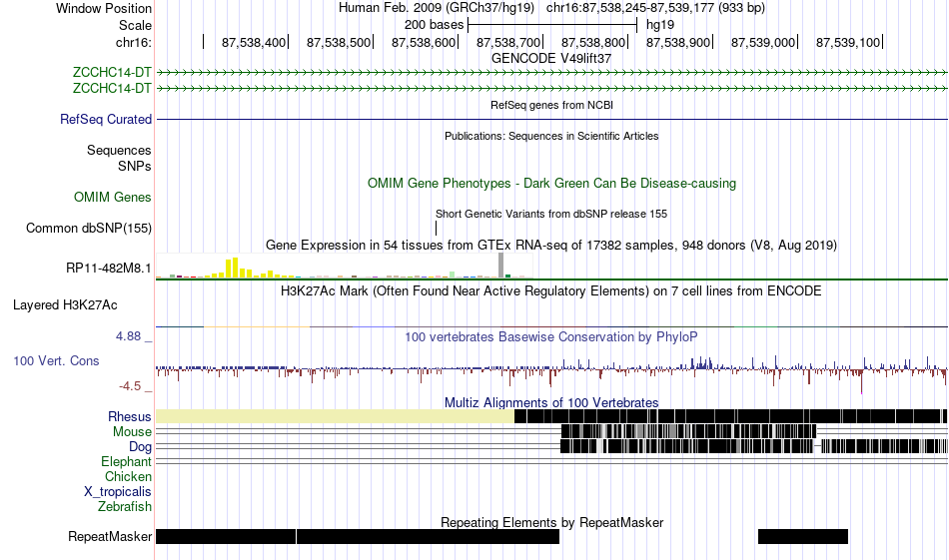Click the 87,538,700 ruler position

[x=508, y=42]
